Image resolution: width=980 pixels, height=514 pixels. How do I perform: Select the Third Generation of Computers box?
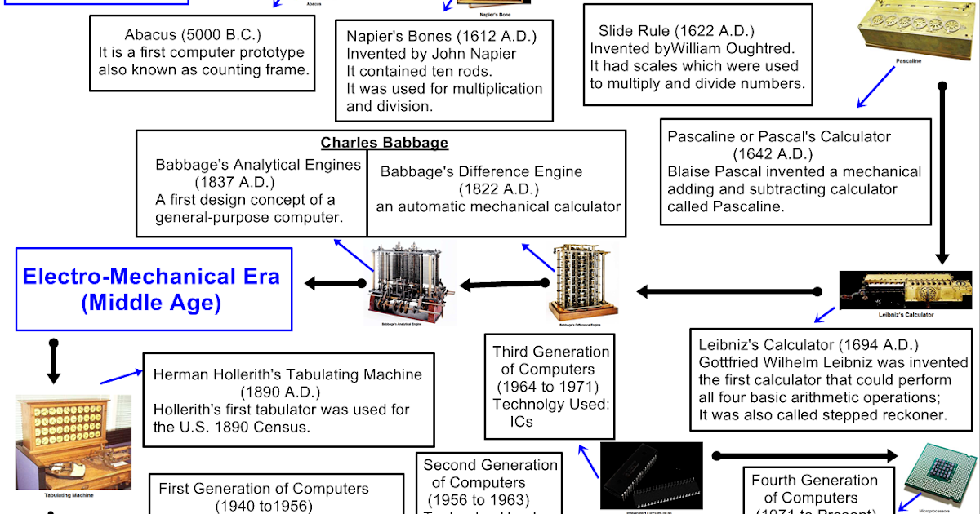pyautogui.click(x=550, y=387)
